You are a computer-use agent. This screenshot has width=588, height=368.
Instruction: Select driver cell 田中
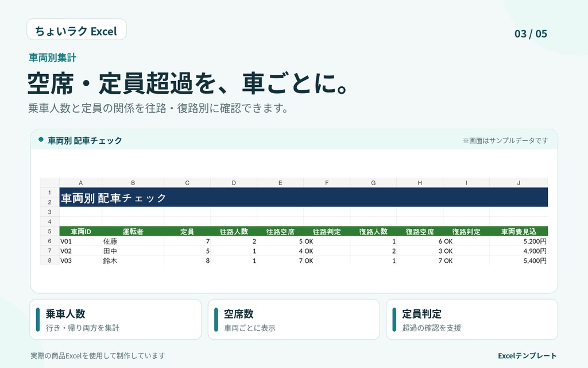coord(133,251)
